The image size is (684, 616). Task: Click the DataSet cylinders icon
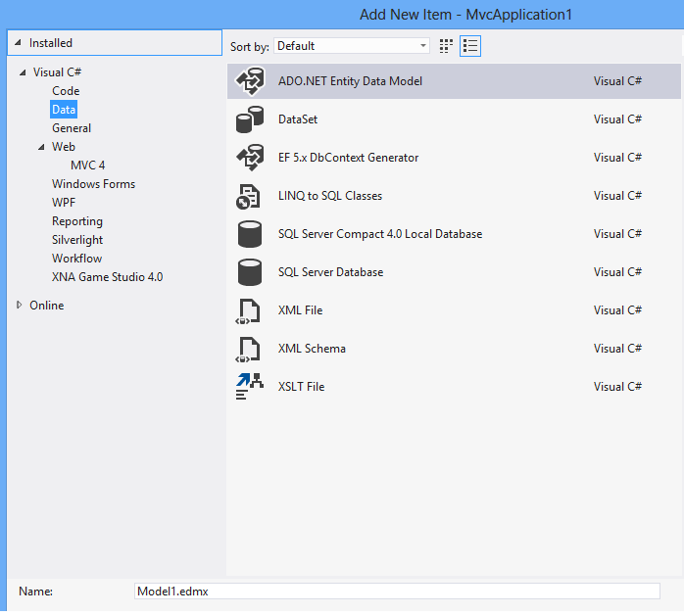250,119
